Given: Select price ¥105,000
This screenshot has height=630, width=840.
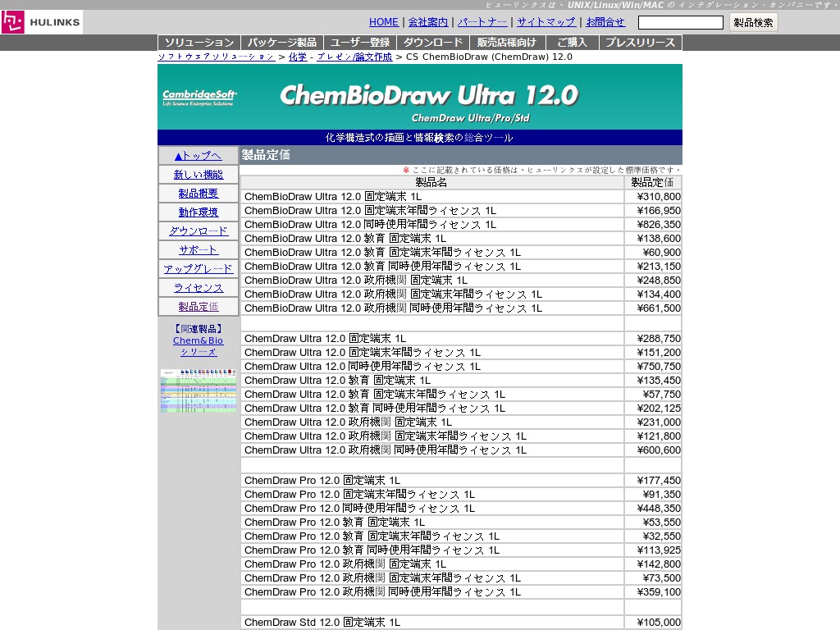Looking at the screenshot, I should (x=659, y=623).
